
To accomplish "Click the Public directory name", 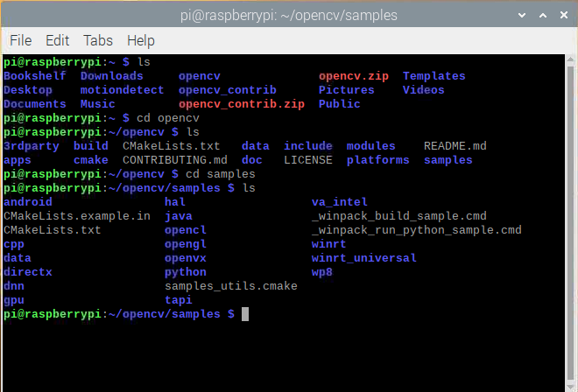I will (x=339, y=104).
